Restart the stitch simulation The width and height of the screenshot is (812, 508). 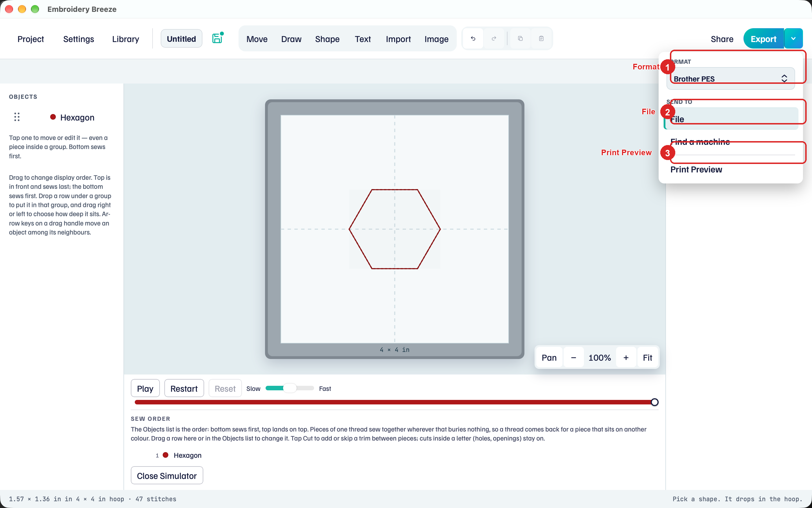pyautogui.click(x=184, y=388)
